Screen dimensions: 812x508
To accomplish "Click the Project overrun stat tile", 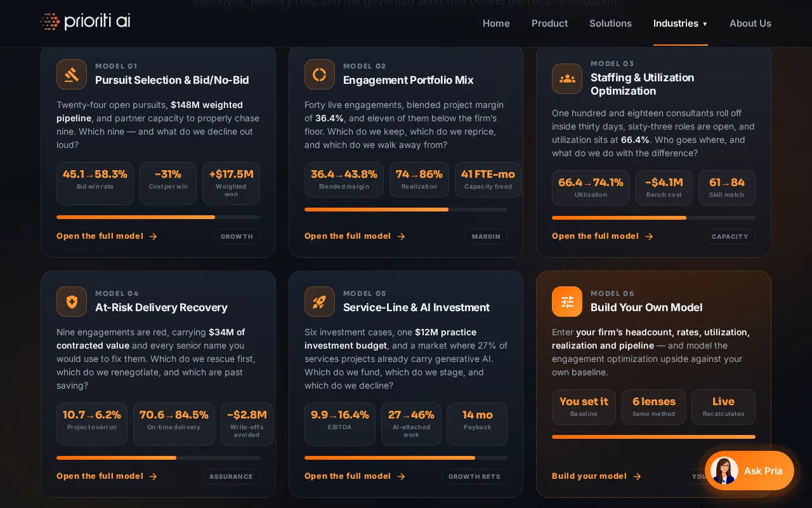I will (92, 424).
